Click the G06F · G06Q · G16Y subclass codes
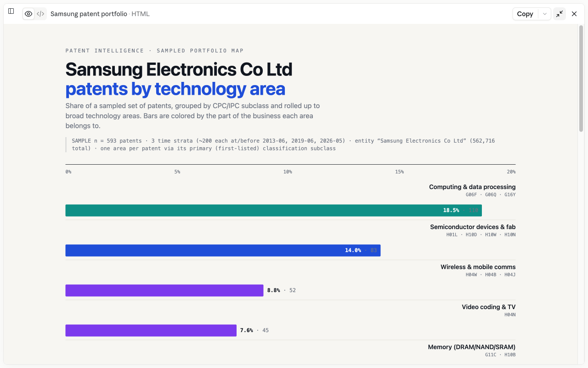588x368 pixels. pos(491,195)
